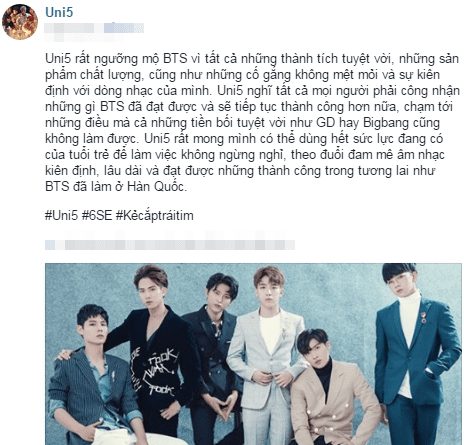Open the Uni5 profile avatar picture
The image size is (464, 445).
coord(20,22)
